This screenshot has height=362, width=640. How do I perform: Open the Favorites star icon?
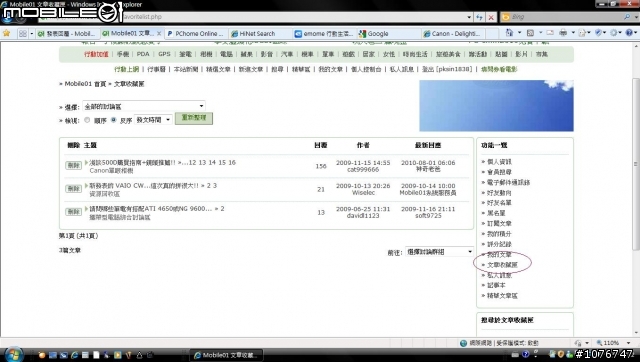7,33
